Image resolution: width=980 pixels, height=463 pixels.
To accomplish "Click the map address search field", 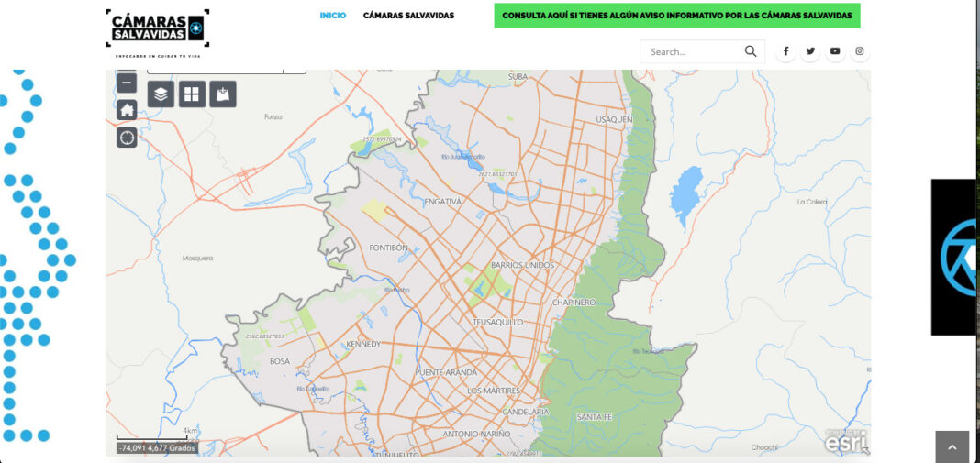I will (214, 71).
